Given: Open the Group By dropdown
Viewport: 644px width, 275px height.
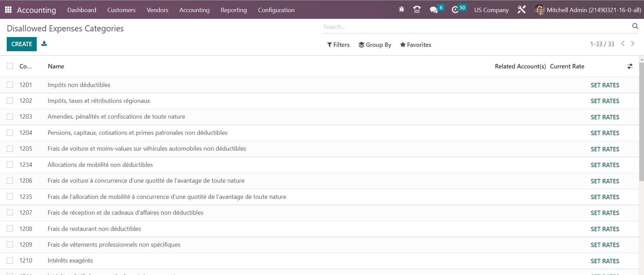Looking at the screenshot, I should point(375,45).
